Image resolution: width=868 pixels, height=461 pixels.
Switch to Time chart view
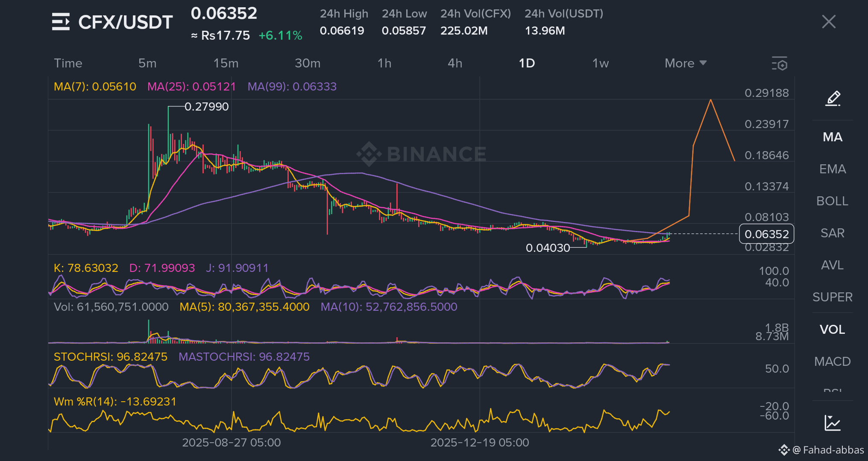[68, 63]
